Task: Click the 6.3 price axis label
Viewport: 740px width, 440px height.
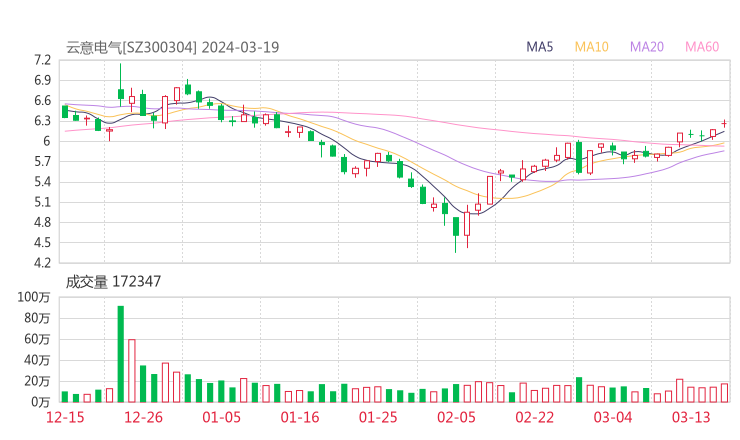Action: pos(42,121)
